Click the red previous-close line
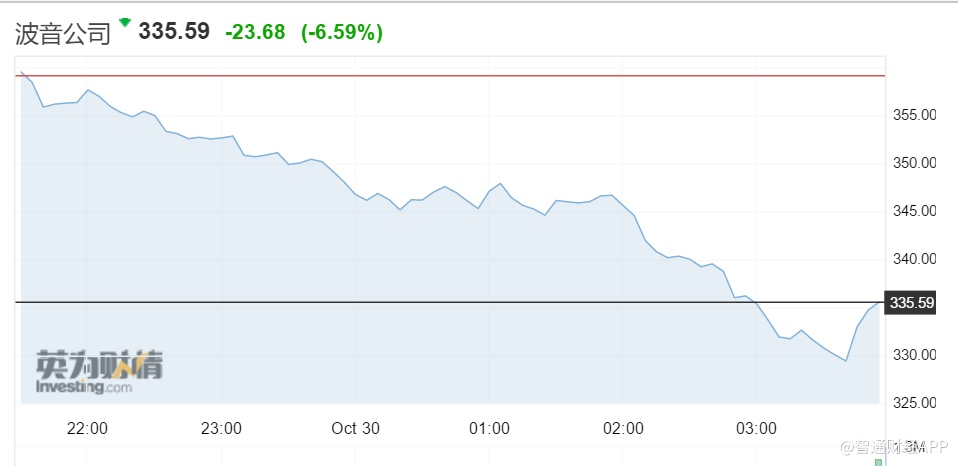The width and height of the screenshot is (958, 466). tap(450, 75)
